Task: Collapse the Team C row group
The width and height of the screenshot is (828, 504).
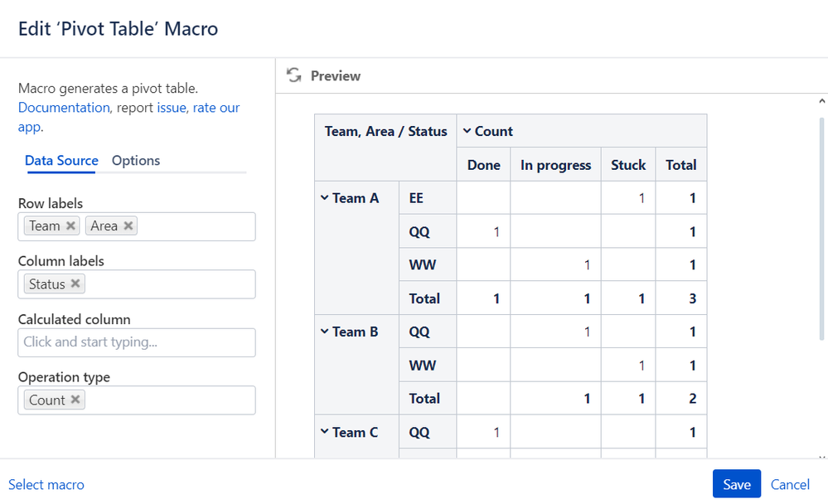Action: point(324,432)
